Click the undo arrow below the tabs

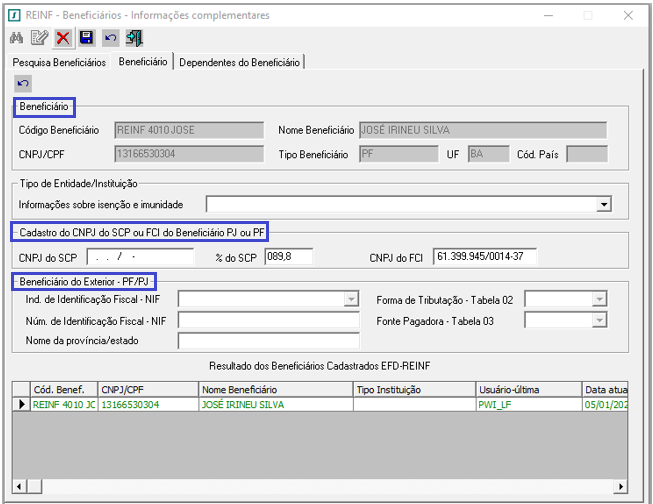click(23, 83)
